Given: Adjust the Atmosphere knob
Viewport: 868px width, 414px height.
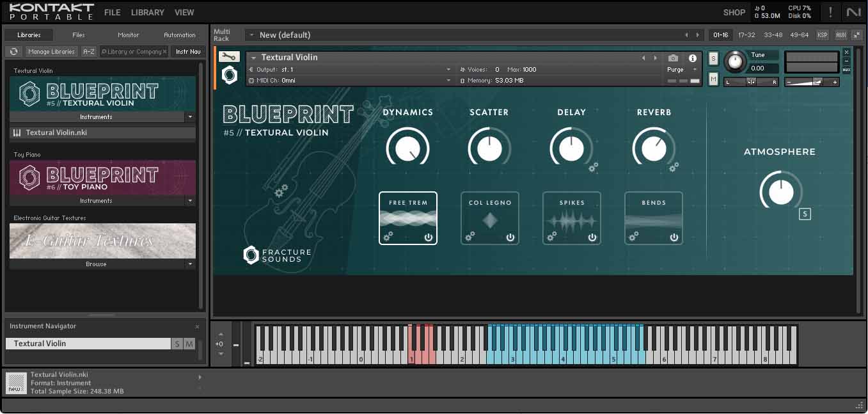Looking at the screenshot, I should pos(780,191).
